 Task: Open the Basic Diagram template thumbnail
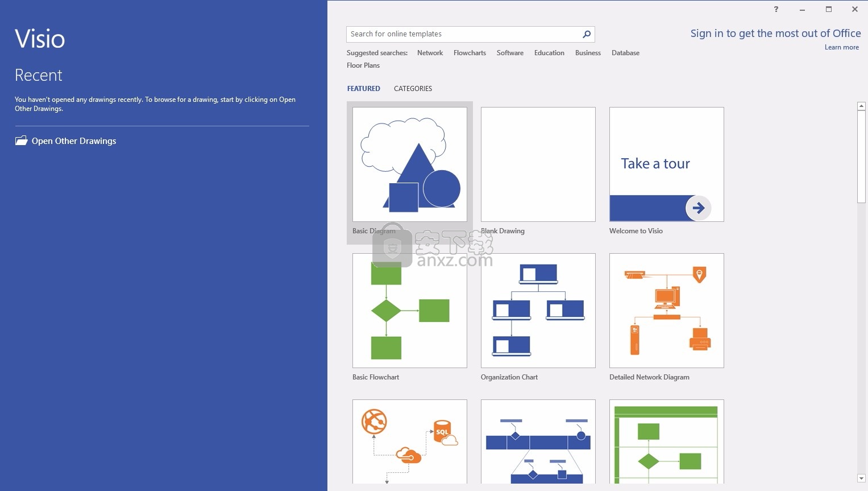[410, 164]
